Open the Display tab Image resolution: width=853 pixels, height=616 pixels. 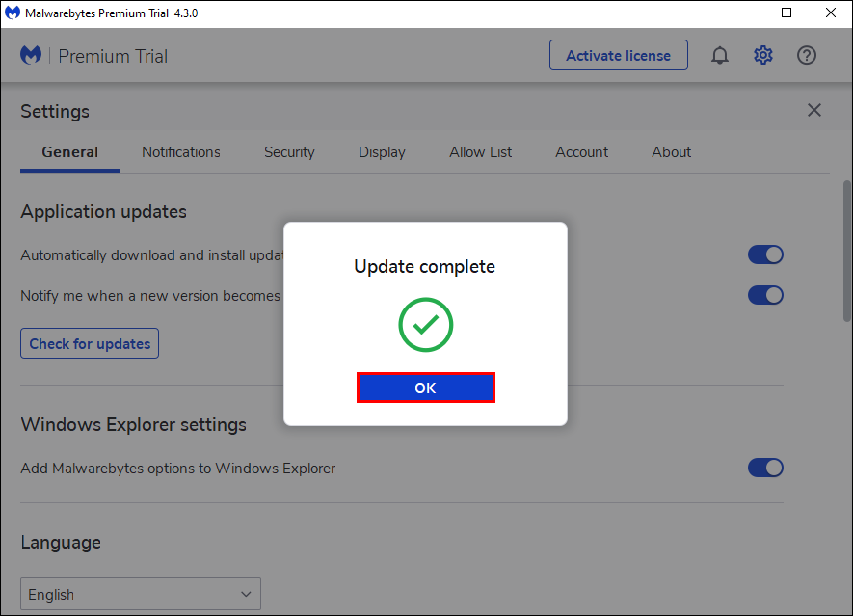[x=382, y=152]
